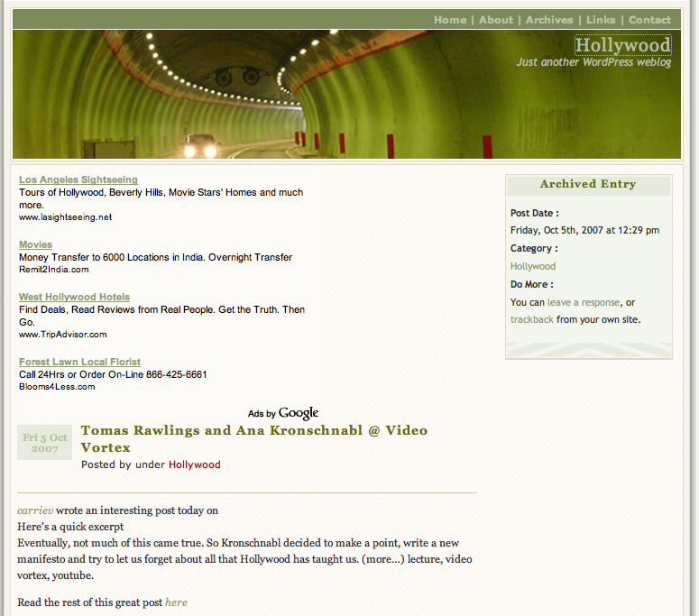Click 'Here's a quick excerpt' text
Screen dimensions: 699x616
coord(70,527)
